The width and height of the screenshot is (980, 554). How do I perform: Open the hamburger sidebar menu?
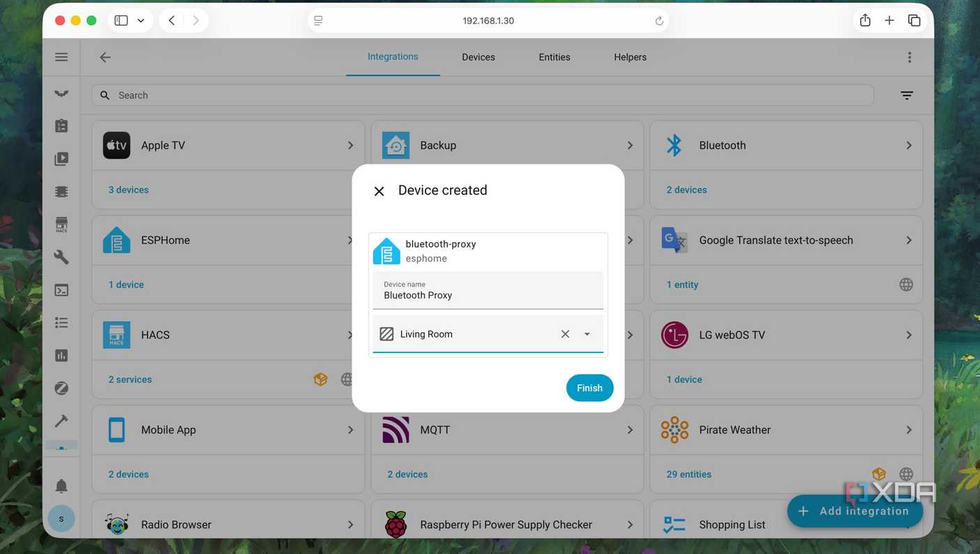tap(61, 57)
